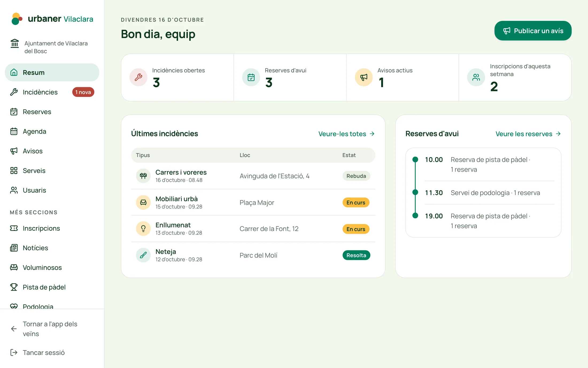The height and width of the screenshot is (368, 588).
Task: Open the Usuaris section
Action: [x=52, y=190]
